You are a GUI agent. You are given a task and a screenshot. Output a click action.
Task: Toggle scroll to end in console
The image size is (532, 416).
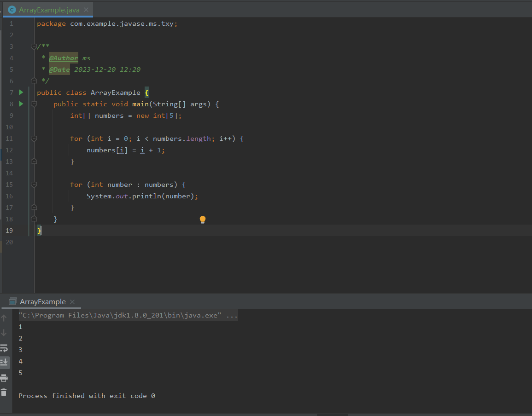click(4, 362)
